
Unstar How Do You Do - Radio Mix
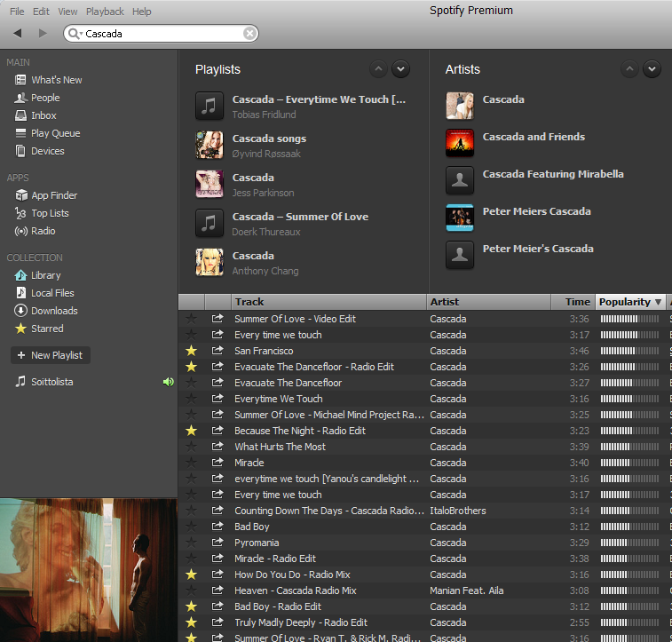click(191, 575)
